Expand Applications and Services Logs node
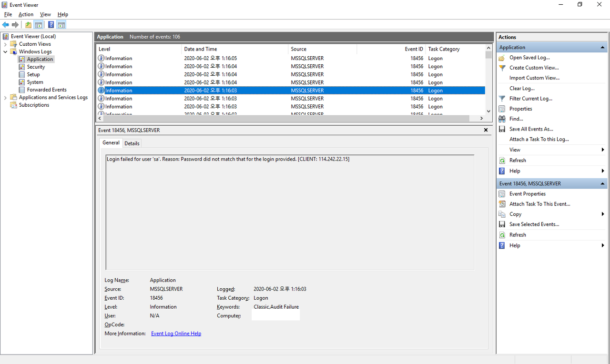Screen dimensions: 610x364 5,98
